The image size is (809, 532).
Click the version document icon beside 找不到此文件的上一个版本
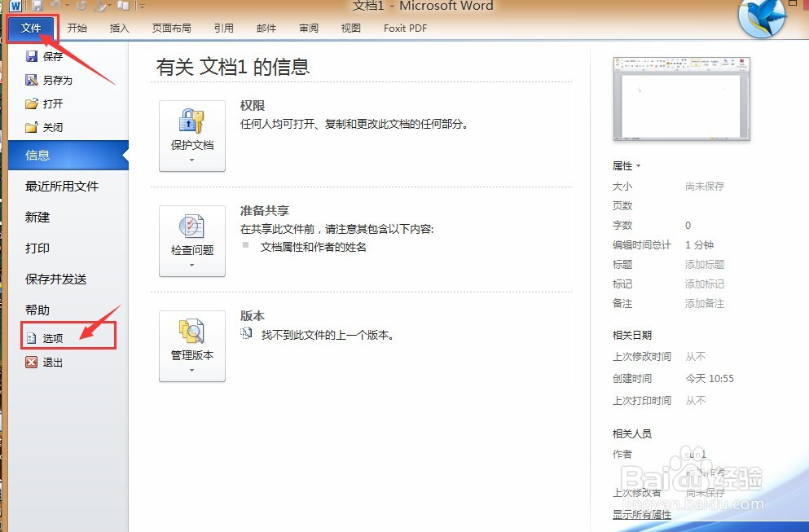coord(246,334)
